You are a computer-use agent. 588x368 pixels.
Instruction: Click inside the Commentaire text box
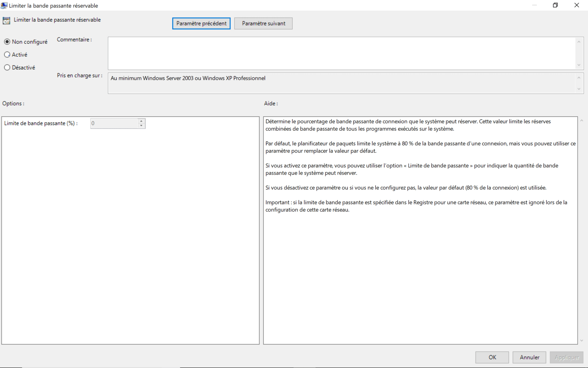pyautogui.click(x=341, y=53)
